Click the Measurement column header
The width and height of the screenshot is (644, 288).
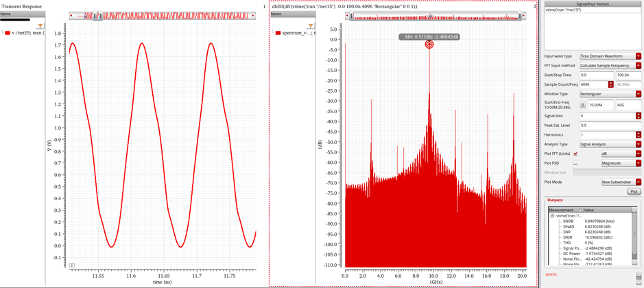coord(562,210)
